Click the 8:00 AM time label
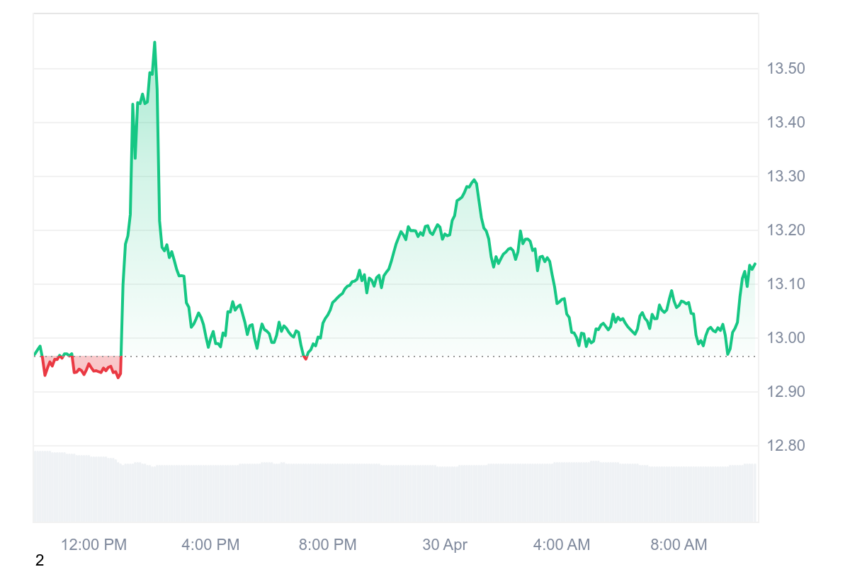 (679, 545)
